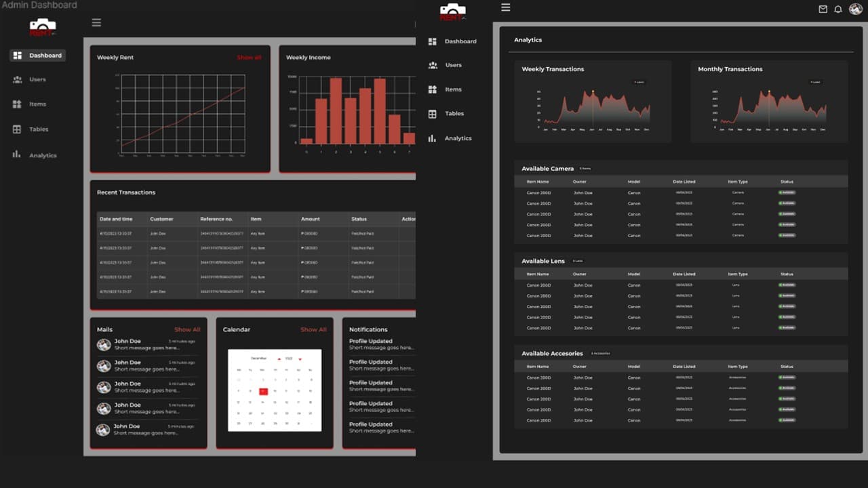Open the mail icon in the top bar
The image size is (868, 488).
[823, 9]
